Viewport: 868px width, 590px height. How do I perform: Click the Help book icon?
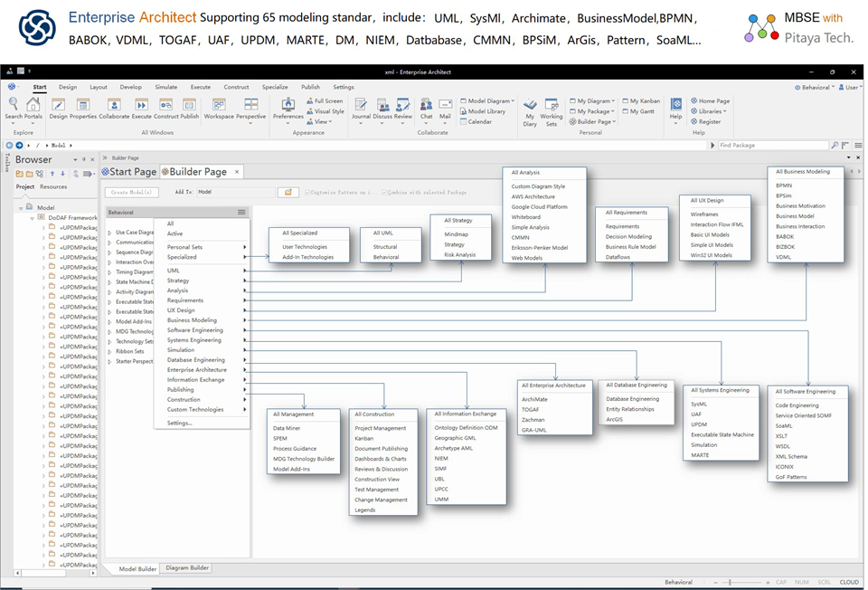pos(676,104)
